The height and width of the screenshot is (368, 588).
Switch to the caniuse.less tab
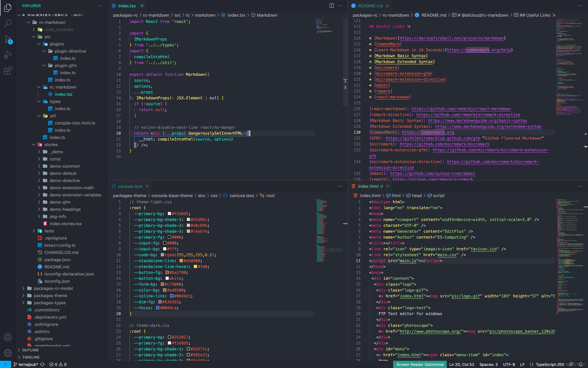coord(130,186)
